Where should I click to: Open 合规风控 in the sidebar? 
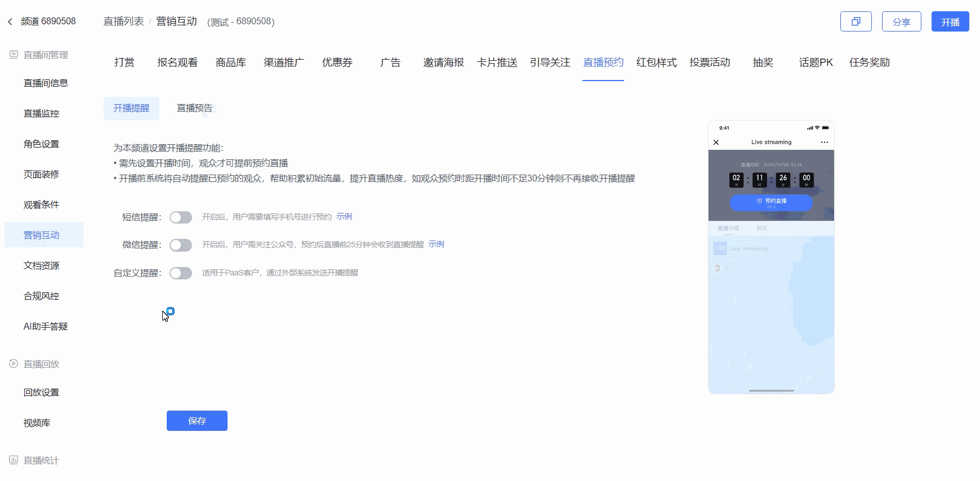click(x=41, y=296)
